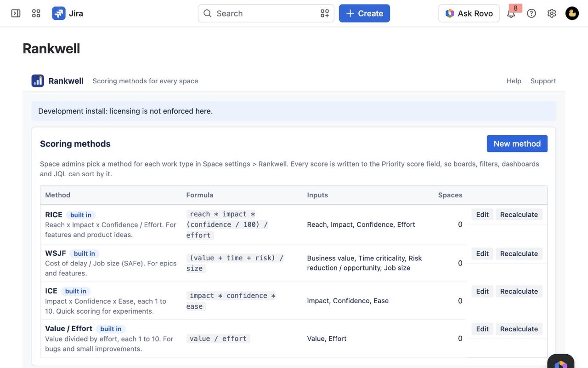The height and width of the screenshot is (368, 588).
Task: Click the New method button
Action: pyautogui.click(x=517, y=144)
